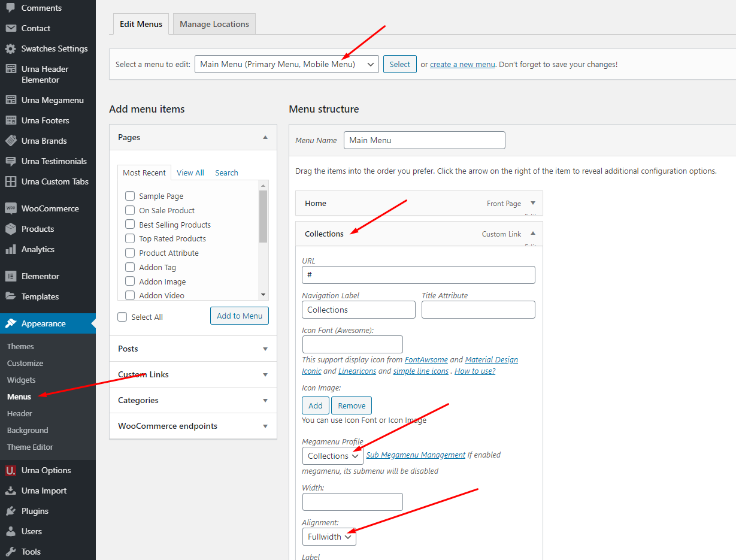Click the Urna Options logo icon
The width and height of the screenshot is (736, 560).
[x=11, y=470]
